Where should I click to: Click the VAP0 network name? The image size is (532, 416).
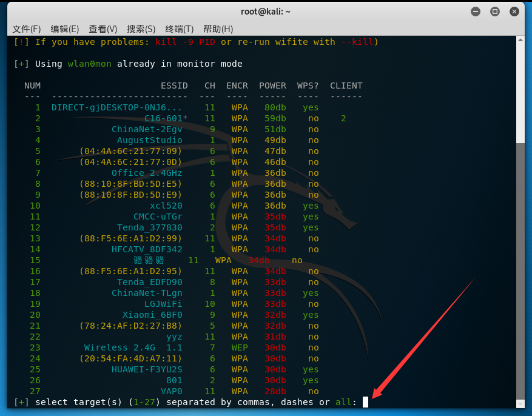pos(172,391)
